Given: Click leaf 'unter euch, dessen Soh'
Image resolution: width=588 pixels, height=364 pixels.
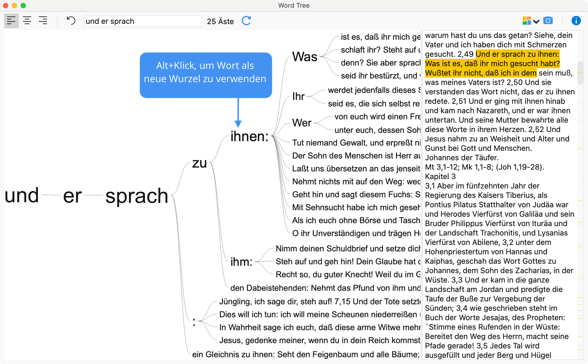Looking at the screenshot, I should click(x=377, y=130).
